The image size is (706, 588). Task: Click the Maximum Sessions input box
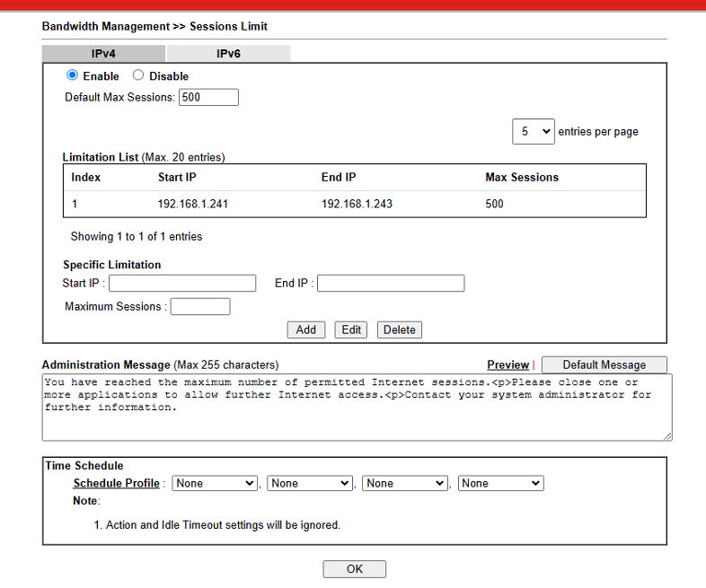200,307
